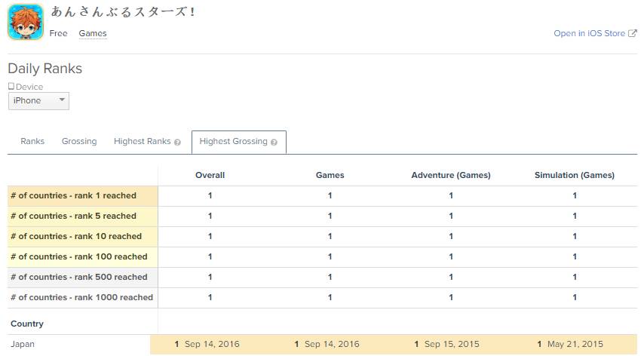Switch to the Grossing tab
This screenshot has height=356, width=644.
[79, 141]
